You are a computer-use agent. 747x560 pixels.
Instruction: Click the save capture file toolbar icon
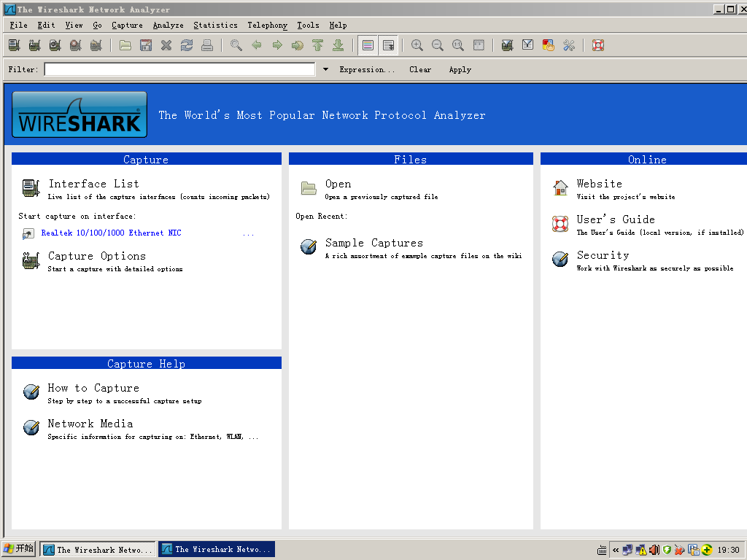point(146,45)
